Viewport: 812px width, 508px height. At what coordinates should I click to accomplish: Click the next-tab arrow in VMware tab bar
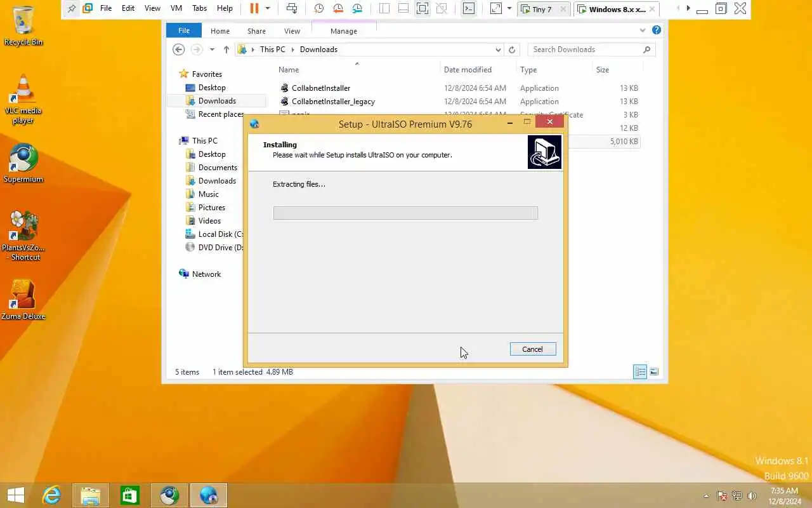[688, 8]
